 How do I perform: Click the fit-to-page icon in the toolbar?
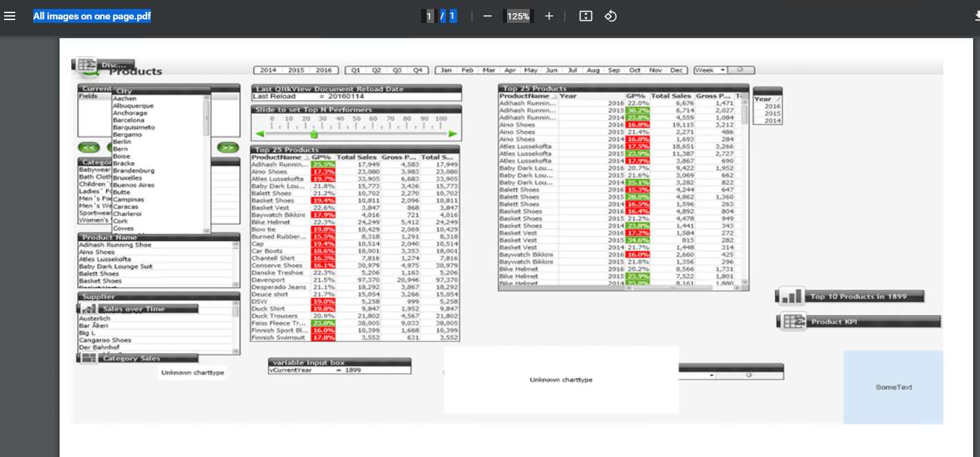585,15
